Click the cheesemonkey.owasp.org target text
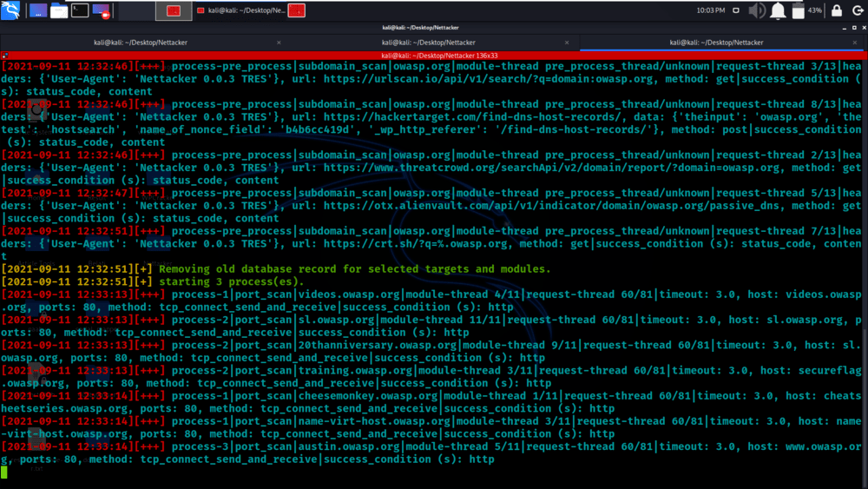868x489 pixels. coord(368,397)
